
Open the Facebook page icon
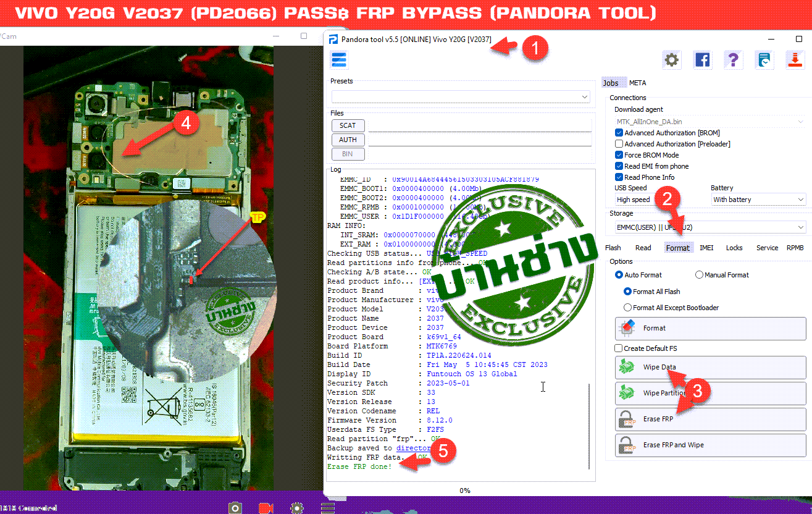(x=702, y=60)
